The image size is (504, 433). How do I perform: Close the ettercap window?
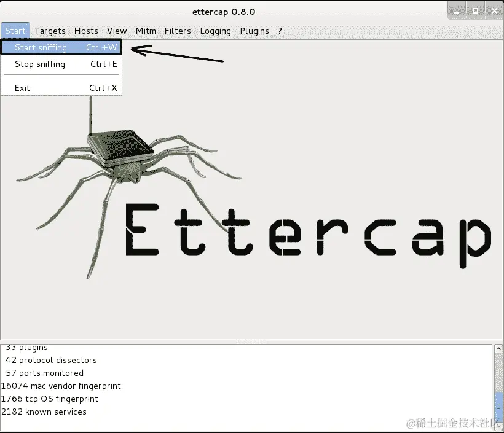pyautogui.click(x=494, y=11)
